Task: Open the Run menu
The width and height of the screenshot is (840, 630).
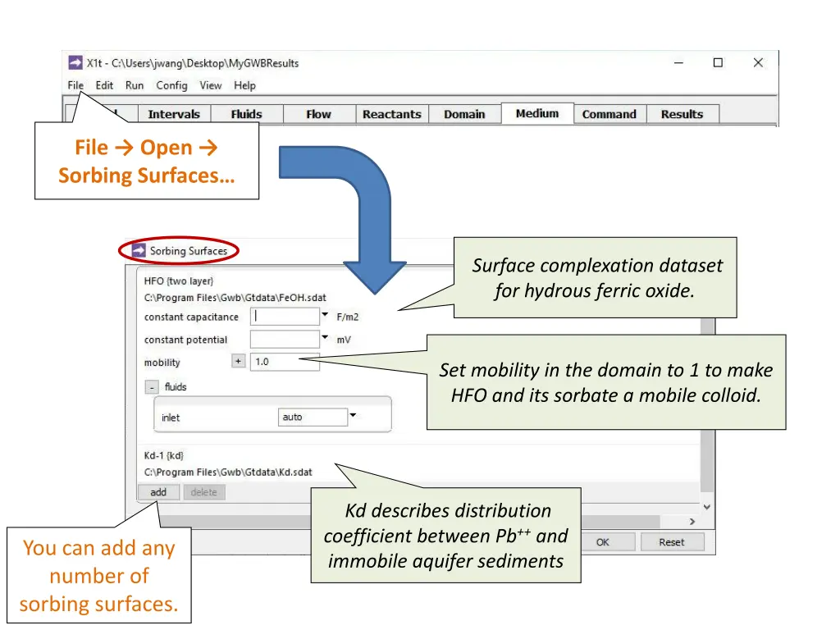Action: pyautogui.click(x=135, y=85)
